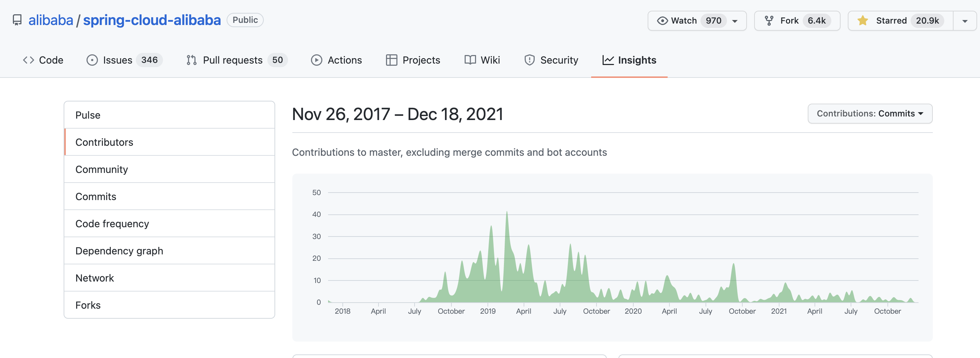The image size is (980, 358).
Task: Click the contributions description text
Action: pos(449,152)
